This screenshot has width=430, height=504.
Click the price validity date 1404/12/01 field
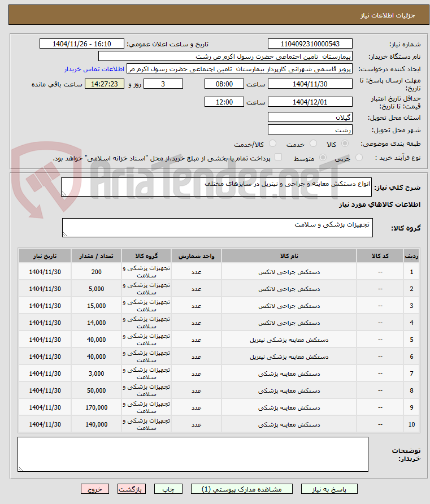point(310,102)
